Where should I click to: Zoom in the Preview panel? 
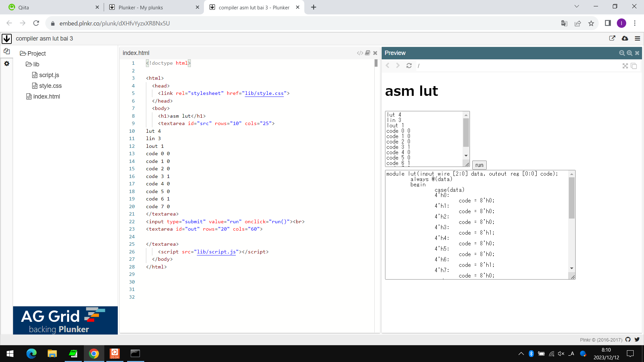(630, 53)
